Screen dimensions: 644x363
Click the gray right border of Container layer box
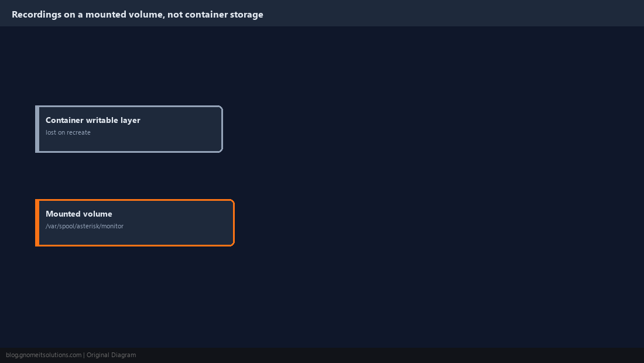222,129
